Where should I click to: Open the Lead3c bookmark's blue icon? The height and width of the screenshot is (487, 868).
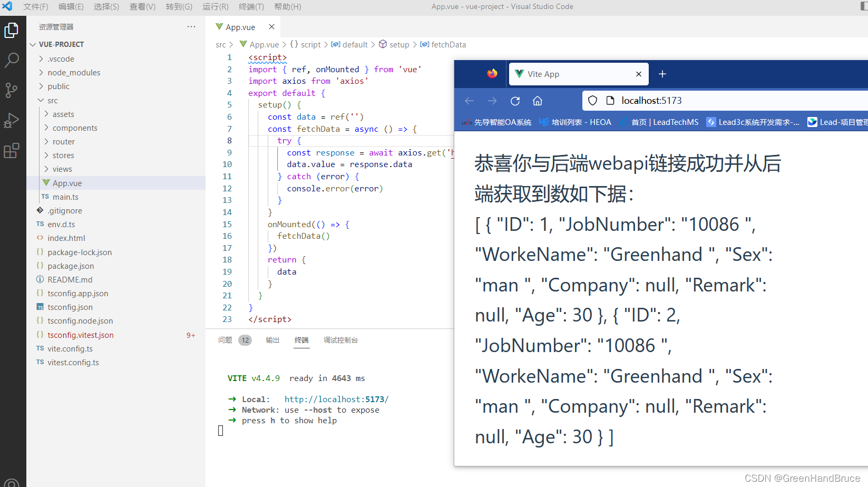click(711, 122)
